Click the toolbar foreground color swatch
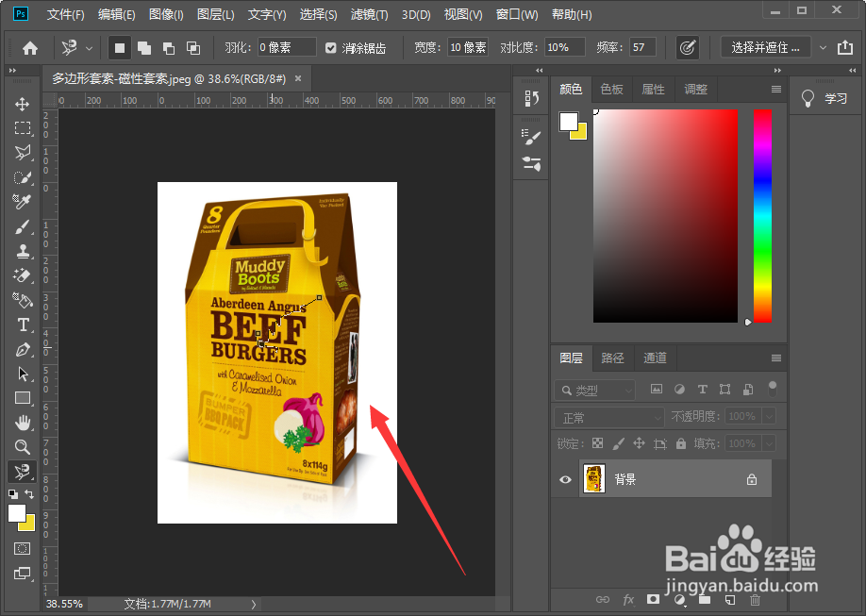 pos(17,513)
